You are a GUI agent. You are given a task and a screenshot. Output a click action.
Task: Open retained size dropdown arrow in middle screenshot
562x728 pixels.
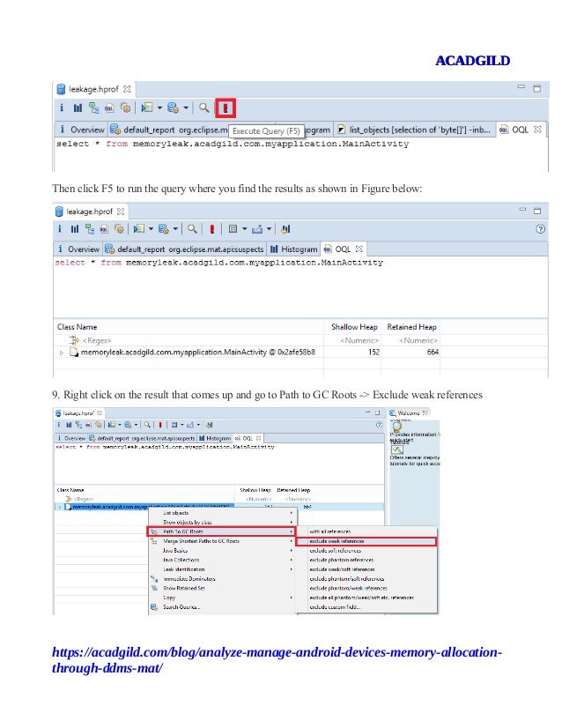pos(244,229)
